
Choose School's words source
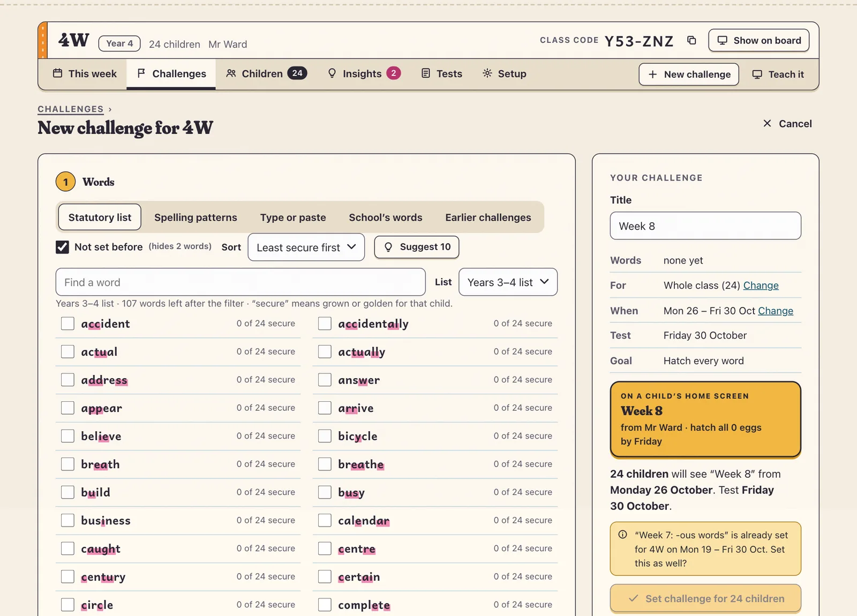(x=386, y=217)
